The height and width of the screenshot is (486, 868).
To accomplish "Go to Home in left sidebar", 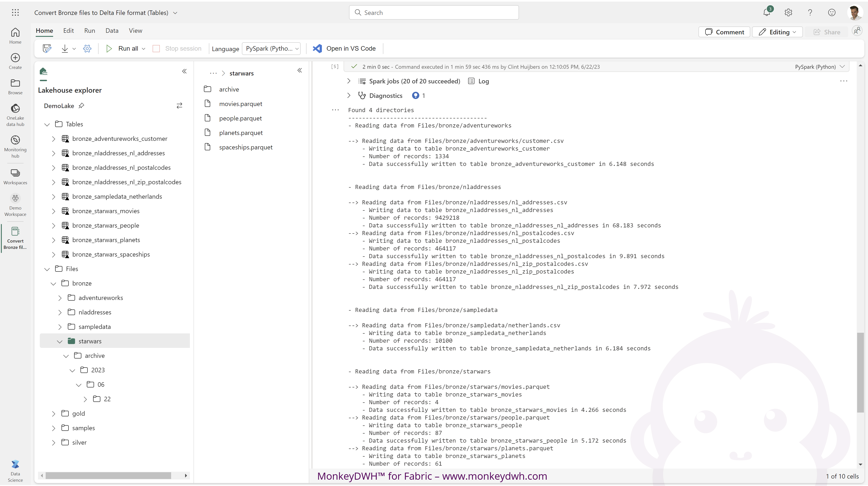I will 15,36.
